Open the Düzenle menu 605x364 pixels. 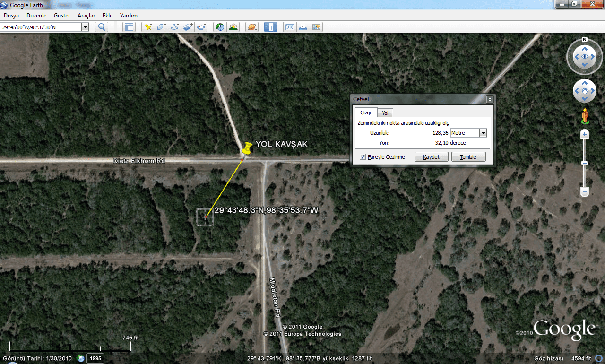[36, 16]
